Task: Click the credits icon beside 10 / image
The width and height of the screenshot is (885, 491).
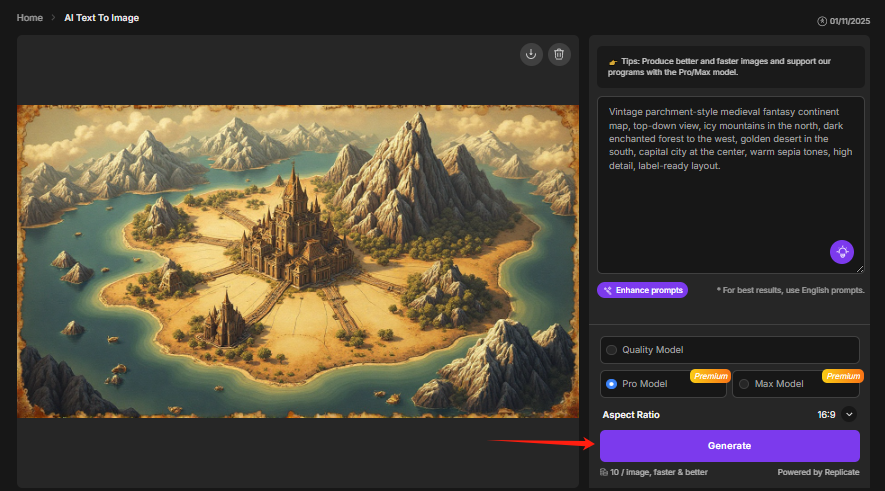Action: click(x=604, y=472)
